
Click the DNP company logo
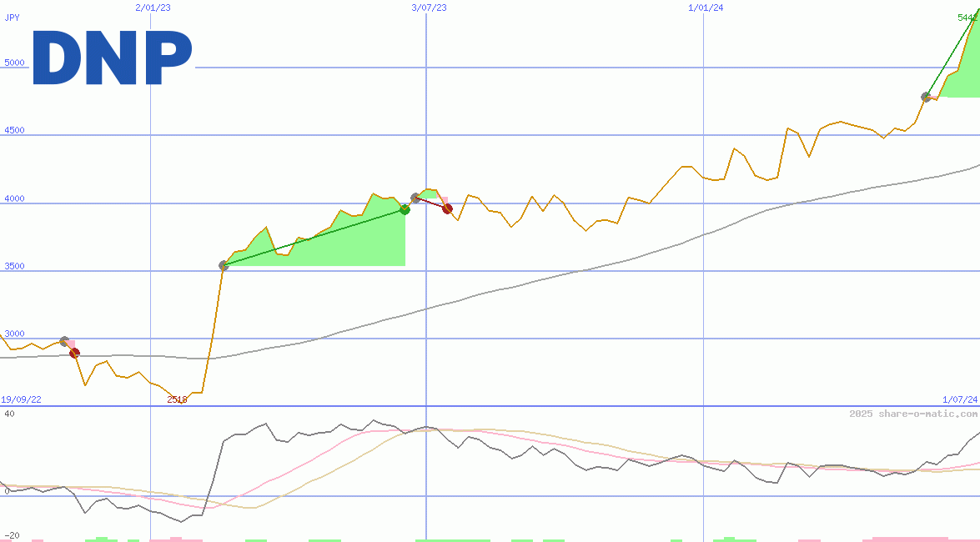113,58
